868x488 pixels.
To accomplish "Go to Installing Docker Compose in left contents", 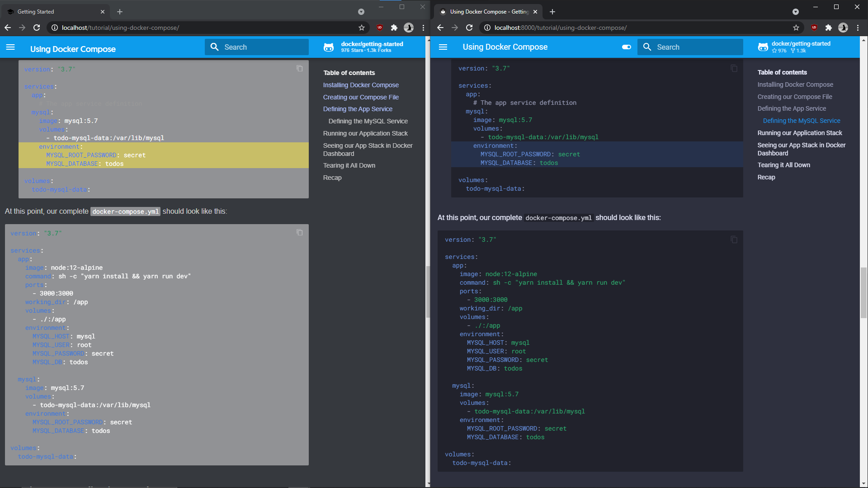I will [x=361, y=85].
